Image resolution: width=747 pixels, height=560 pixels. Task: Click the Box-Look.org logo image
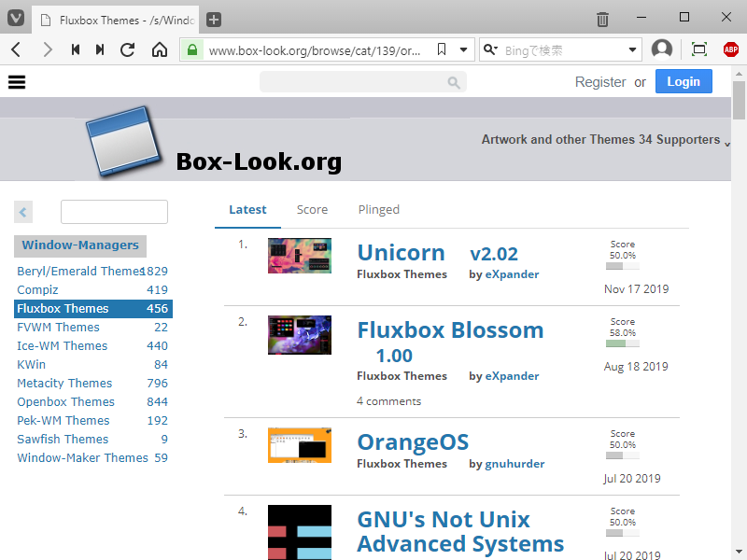214,143
